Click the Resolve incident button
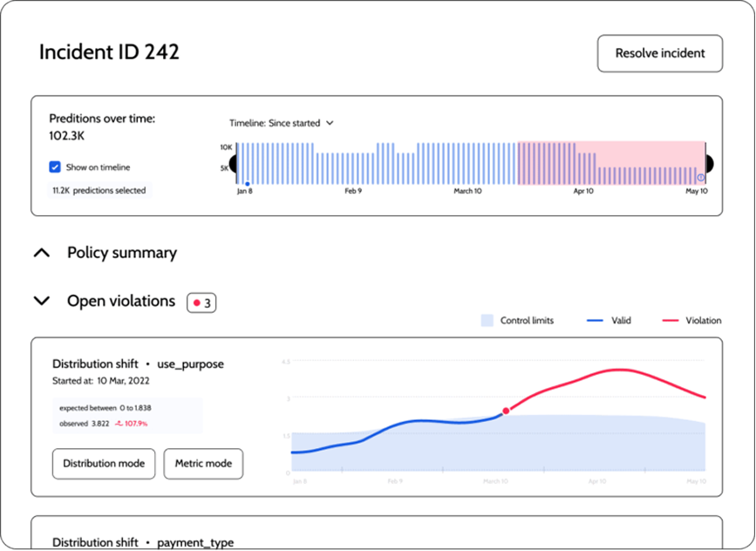Viewport: 756px width, 551px height. [659, 53]
